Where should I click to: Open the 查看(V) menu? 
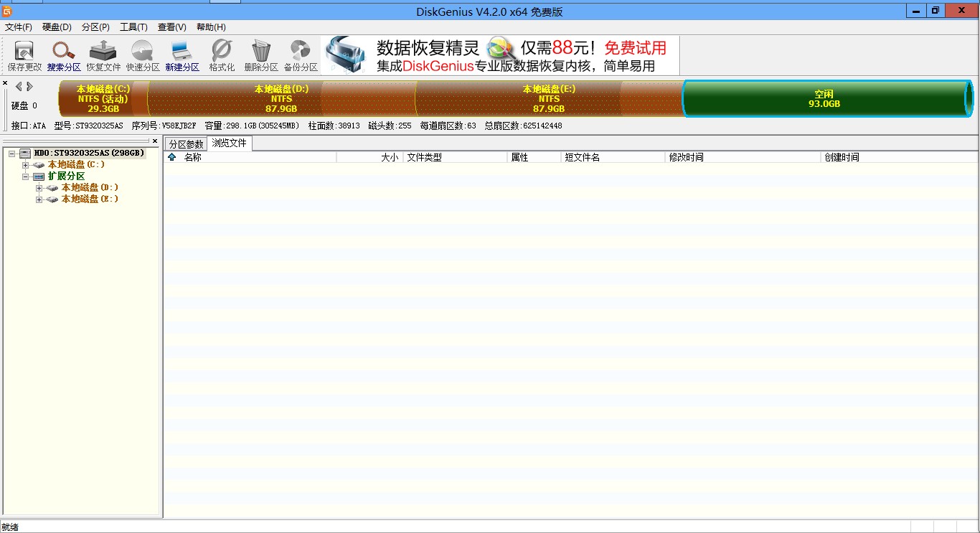[x=171, y=27]
